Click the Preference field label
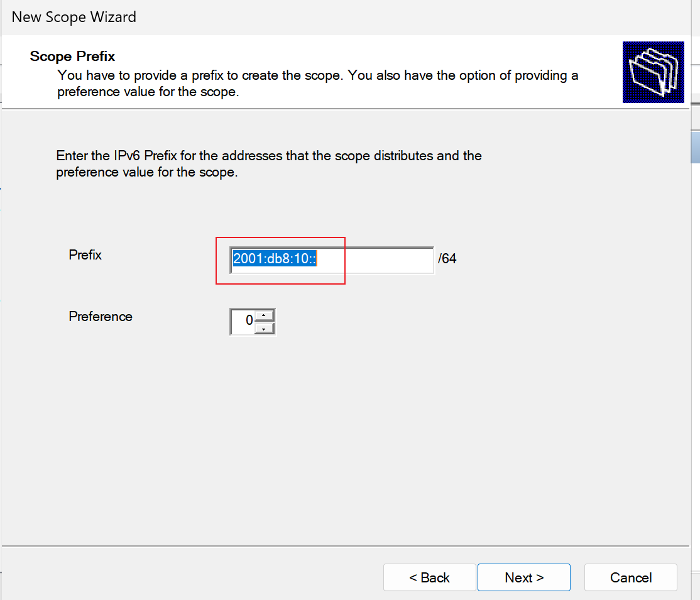The height and width of the screenshot is (600, 700). 101,317
